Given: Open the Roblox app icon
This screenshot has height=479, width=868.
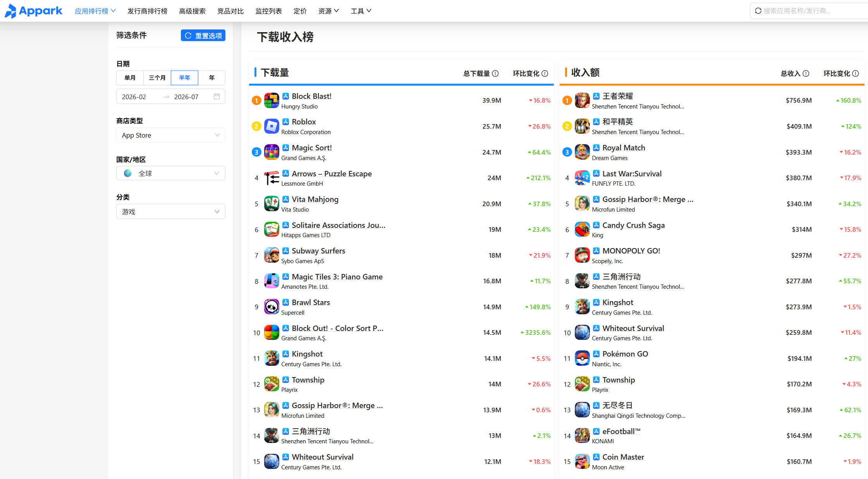Looking at the screenshot, I should pos(272,126).
